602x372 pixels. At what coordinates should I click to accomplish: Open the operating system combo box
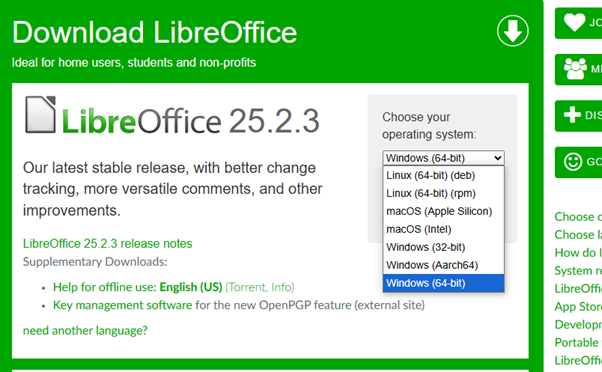pyautogui.click(x=443, y=158)
